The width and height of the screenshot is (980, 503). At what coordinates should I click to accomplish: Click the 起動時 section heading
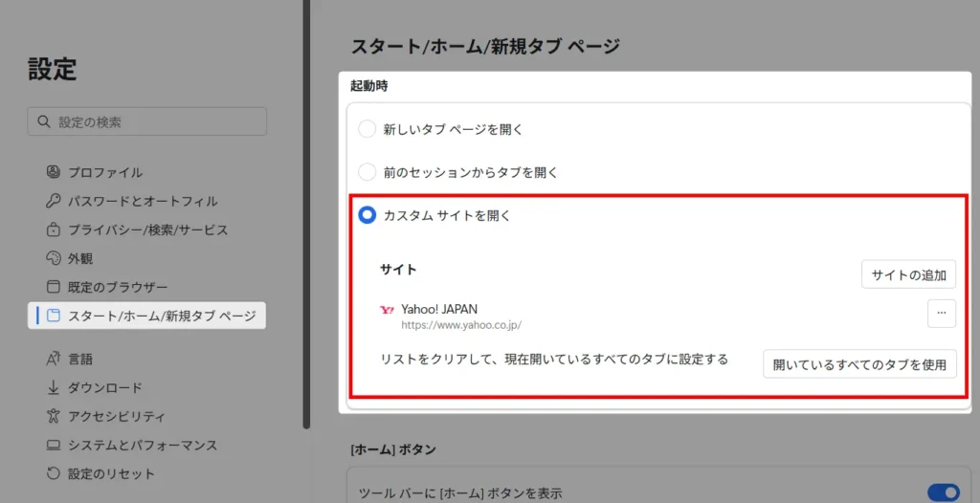pos(368,86)
